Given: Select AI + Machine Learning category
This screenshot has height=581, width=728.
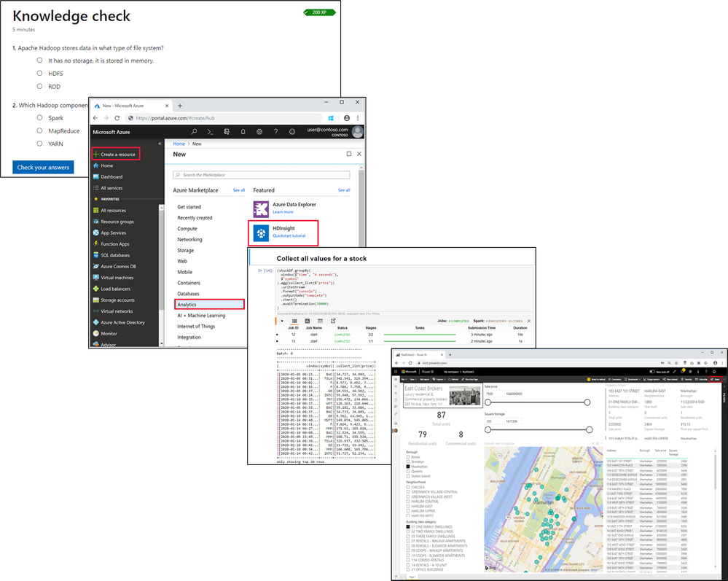Looking at the screenshot, I should pyautogui.click(x=201, y=316).
